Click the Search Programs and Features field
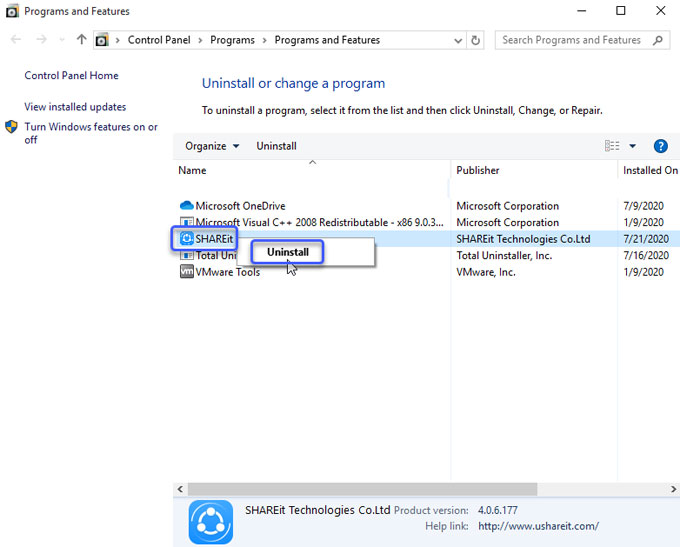The height and width of the screenshot is (547, 680). (x=582, y=40)
